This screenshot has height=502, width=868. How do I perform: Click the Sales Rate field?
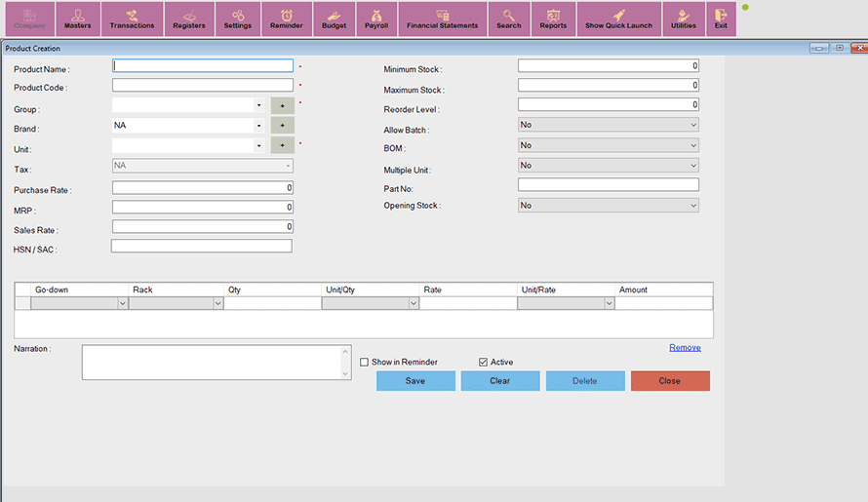(x=203, y=226)
